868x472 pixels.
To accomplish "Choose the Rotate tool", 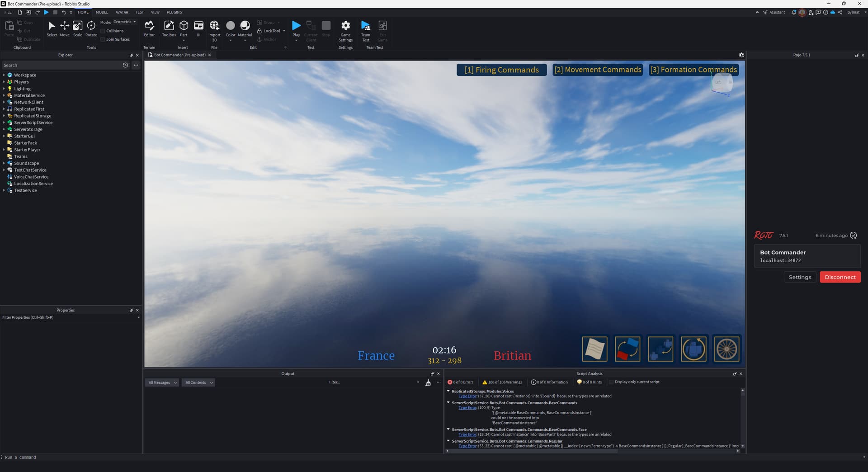I will pyautogui.click(x=91, y=28).
